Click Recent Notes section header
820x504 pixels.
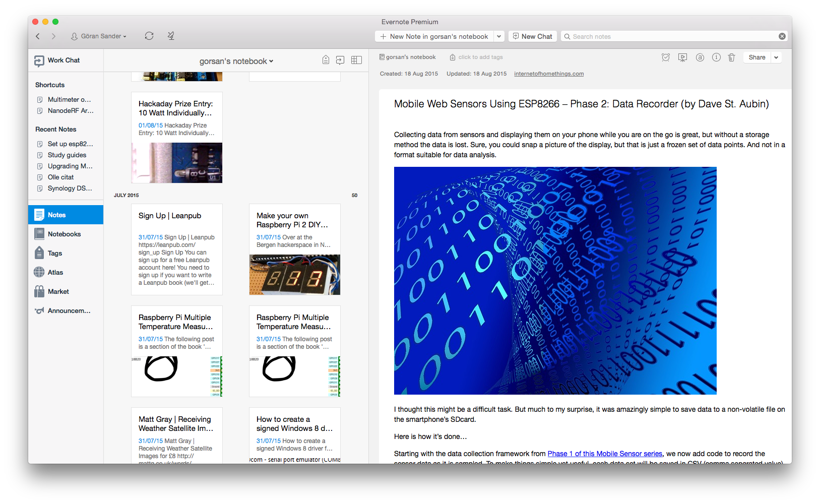[55, 130]
